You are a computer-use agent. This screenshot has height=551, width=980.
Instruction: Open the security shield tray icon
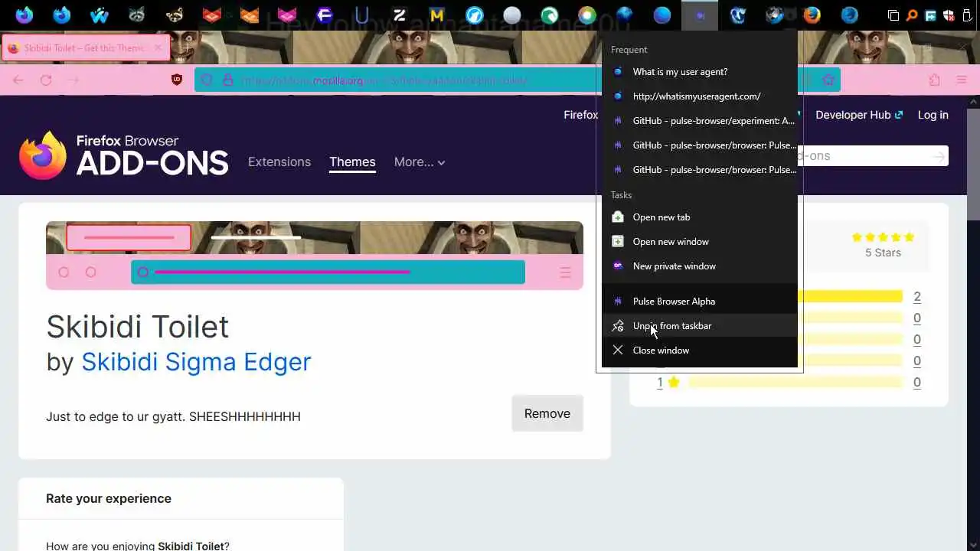pyautogui.click(x=949, y=15)
